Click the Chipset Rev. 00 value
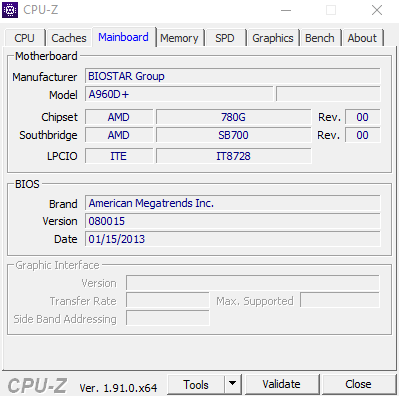399x396 pixels. click(x=363, y=117)
